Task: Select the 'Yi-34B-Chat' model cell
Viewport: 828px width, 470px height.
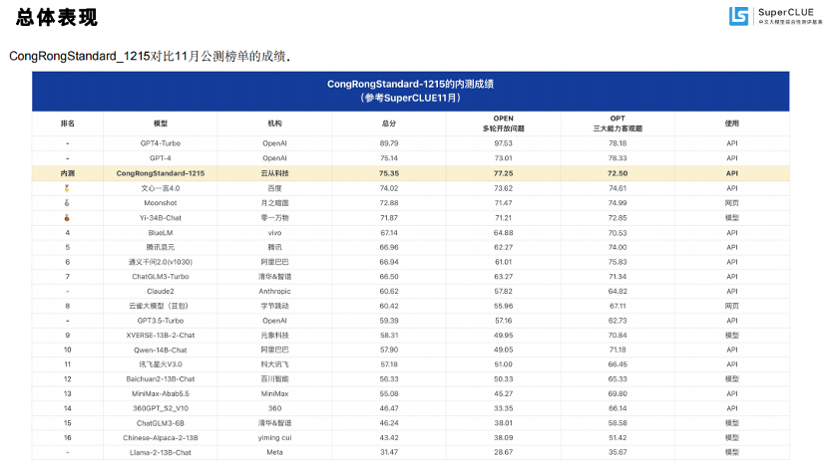Action: [x=161, y=218]
